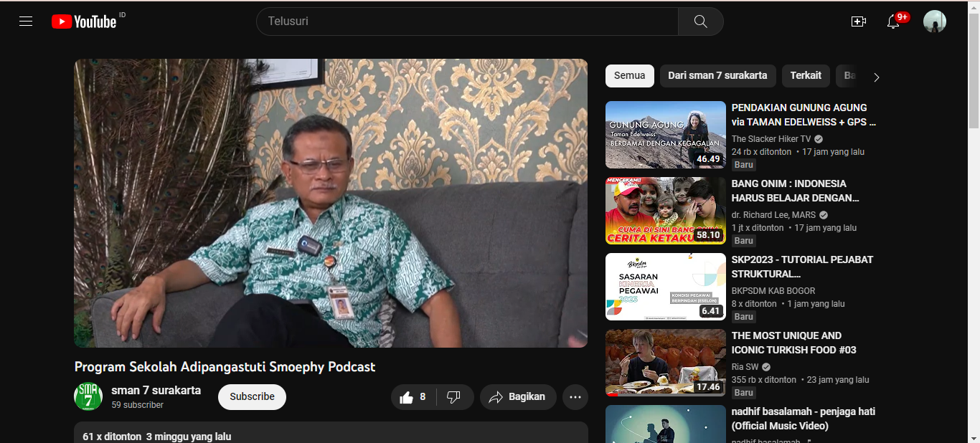Click the search magnifier button

coord(701,22)
